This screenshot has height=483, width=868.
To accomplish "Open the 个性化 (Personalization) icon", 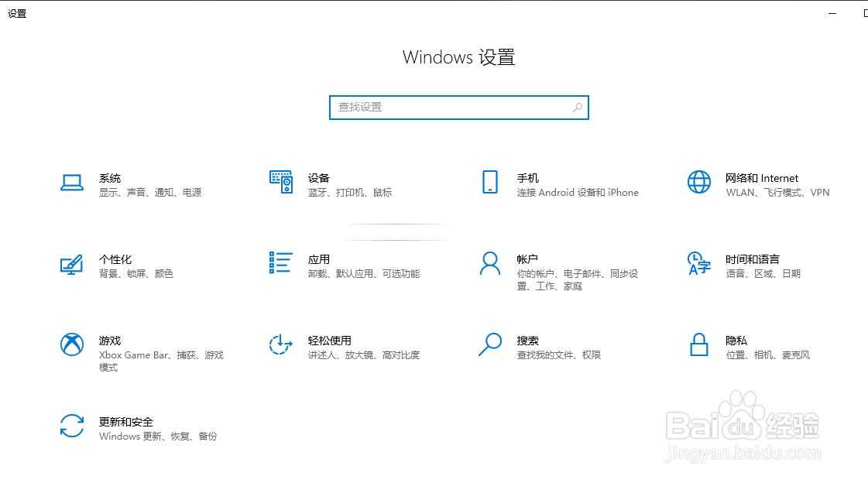I will 72,264.
